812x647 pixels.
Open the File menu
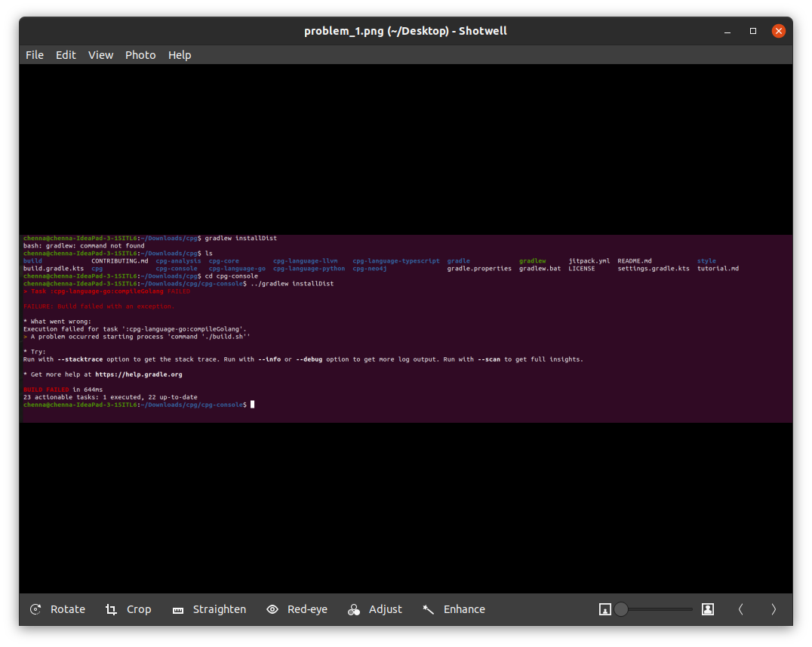point(35,55)
